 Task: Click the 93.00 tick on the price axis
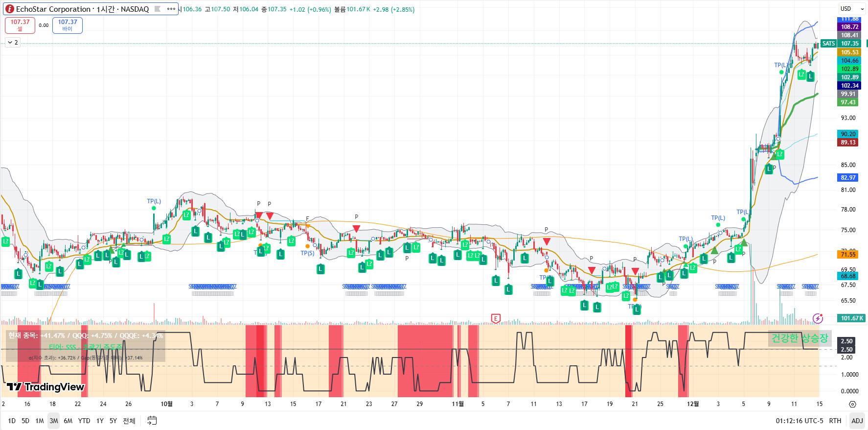848,118
